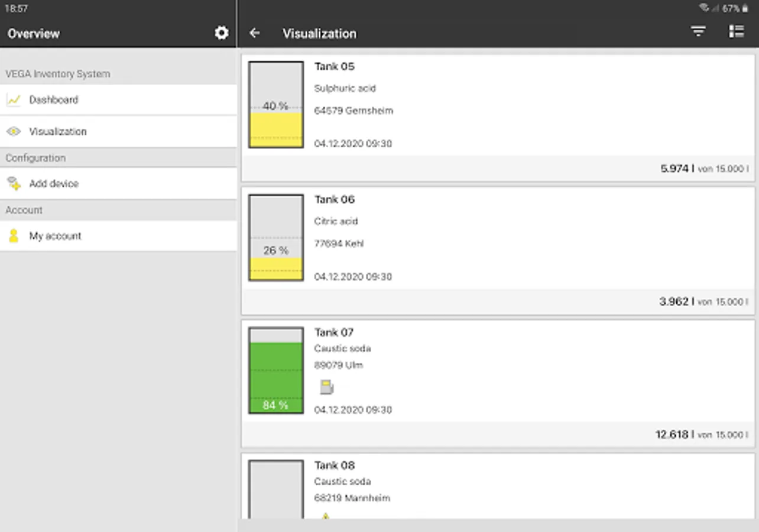The image size is (759, 532).
Task: Open Tank 08 title
Action: (x=335, y=465)
